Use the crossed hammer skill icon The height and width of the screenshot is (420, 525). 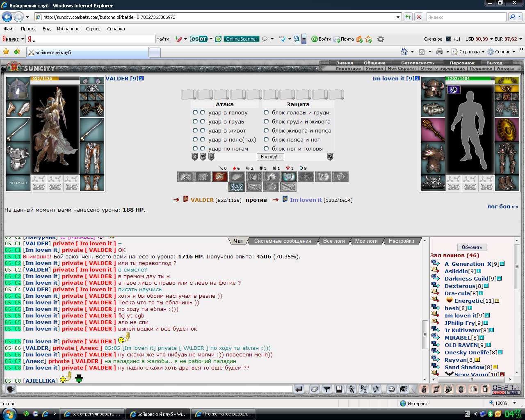click(x=185, y=177)
